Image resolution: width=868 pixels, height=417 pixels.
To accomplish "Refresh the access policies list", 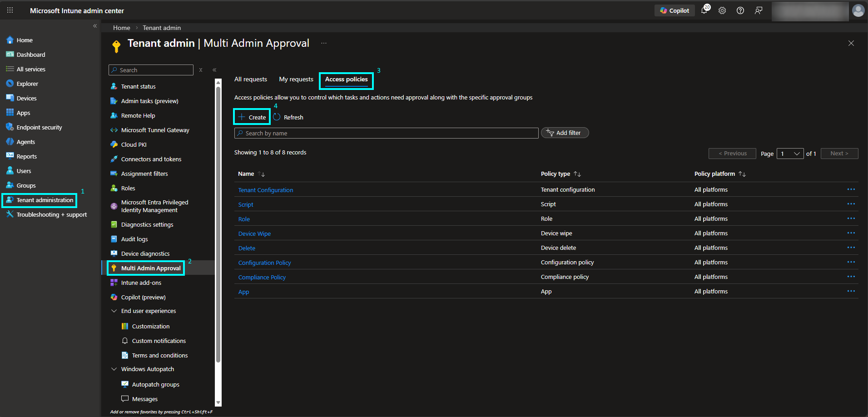I will (x=288, y=117).
